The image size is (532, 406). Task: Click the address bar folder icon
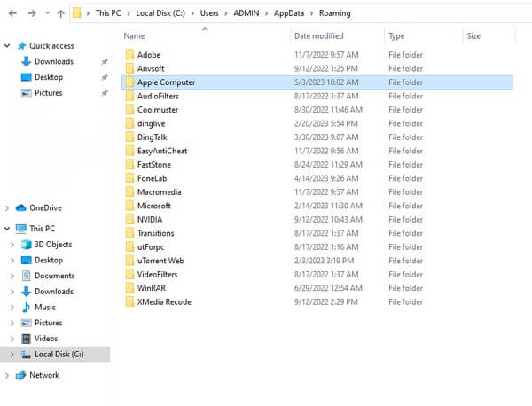(77, 13)
